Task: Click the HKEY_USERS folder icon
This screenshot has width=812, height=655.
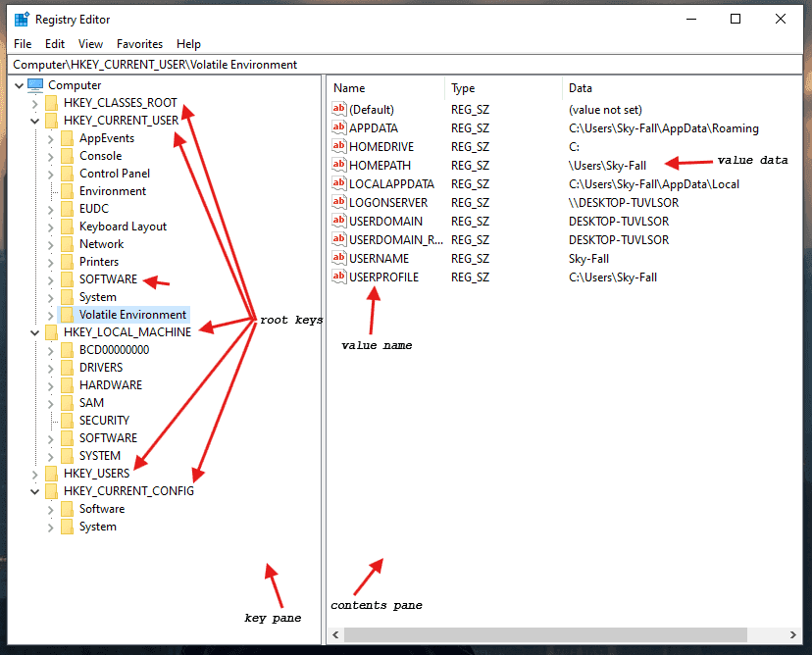Action: 51,474
